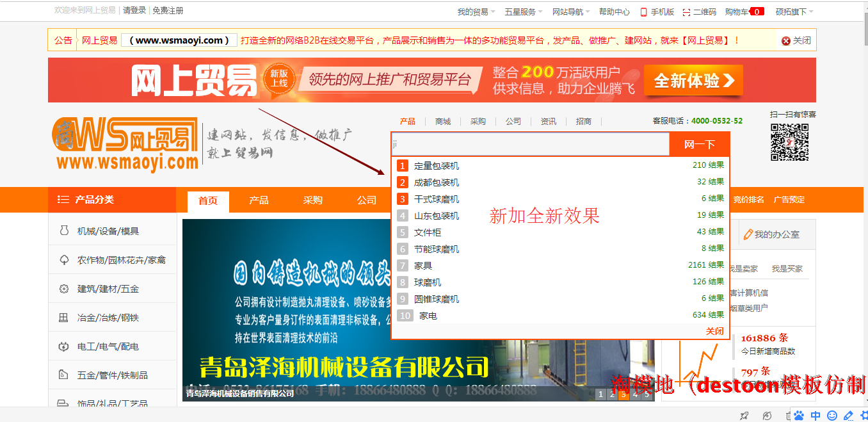Choose suggestion 山东包装机
The width and height of the screenshot is (868, 422).
560,216
